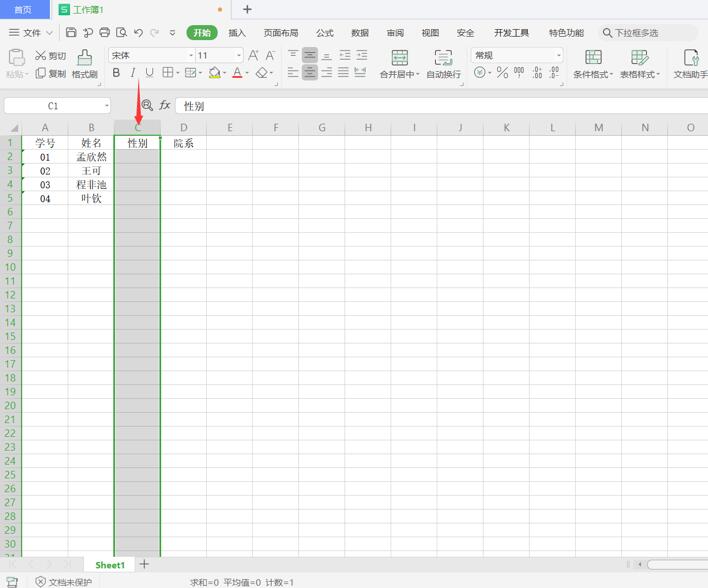Screen dimensions: 708x588
Task: Toggle align text left
Action: (x=293, y=72)
